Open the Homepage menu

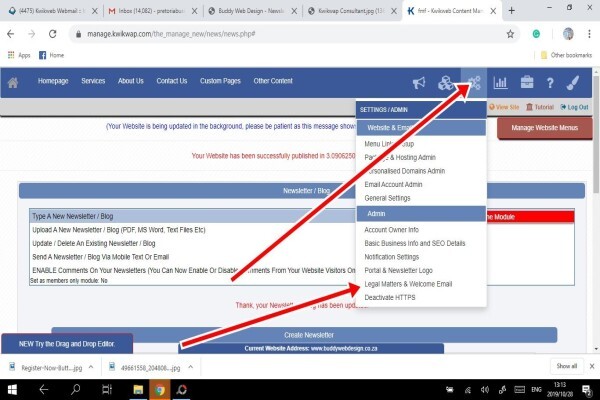click(53, 81)
